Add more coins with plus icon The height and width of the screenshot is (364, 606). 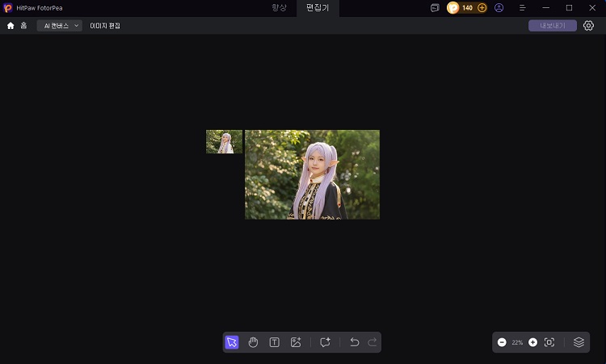tap(482, 8)
